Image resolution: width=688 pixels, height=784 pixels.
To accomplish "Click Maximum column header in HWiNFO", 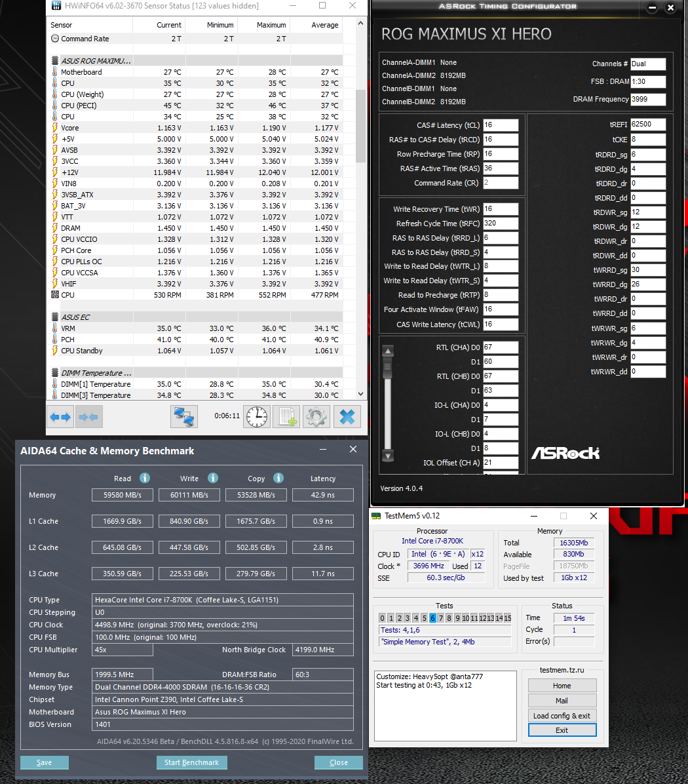I will point(264,25).
